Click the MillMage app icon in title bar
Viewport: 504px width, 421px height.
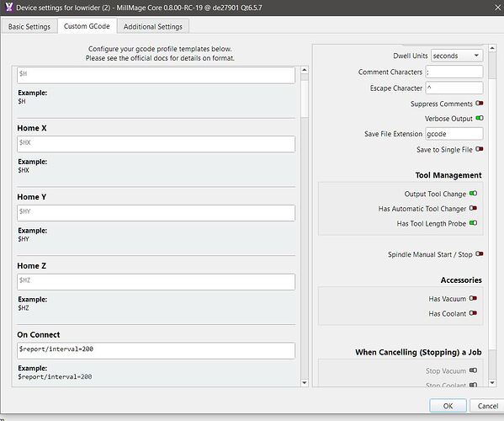tap(9, 7)
